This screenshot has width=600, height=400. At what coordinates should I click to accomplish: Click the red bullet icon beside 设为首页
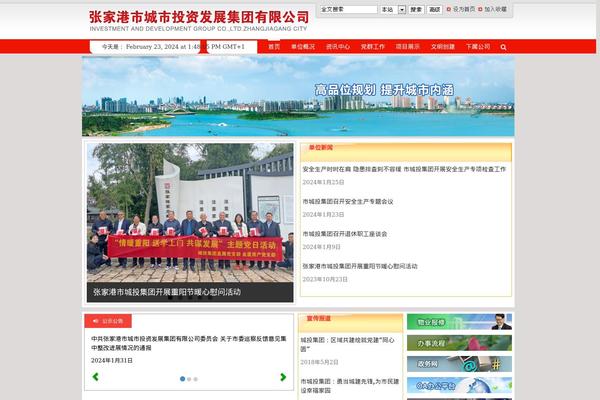(x=449, y=9)
